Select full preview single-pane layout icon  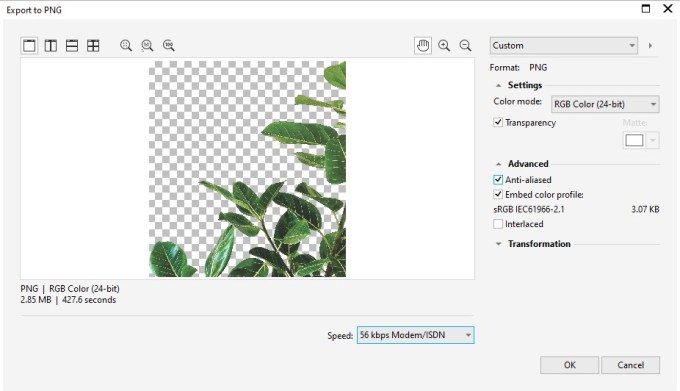tap(29, 46)
